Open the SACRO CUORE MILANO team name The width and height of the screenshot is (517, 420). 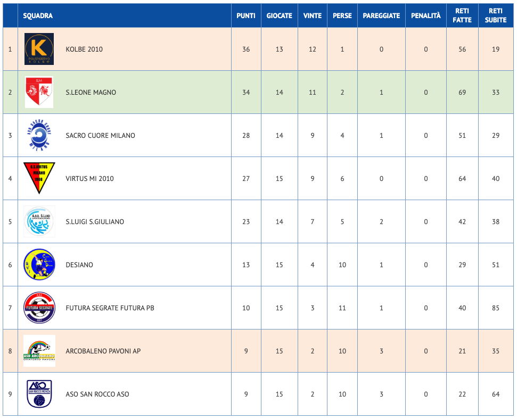100,136
